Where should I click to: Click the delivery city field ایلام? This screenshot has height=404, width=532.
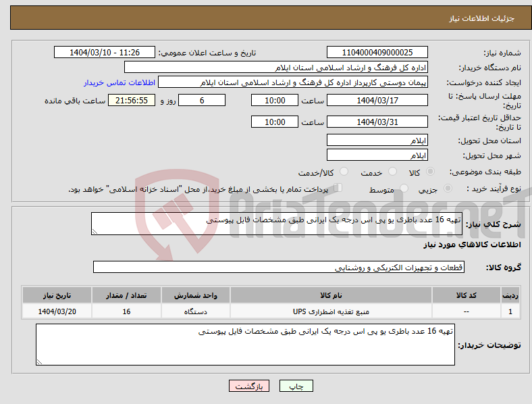[x=377, y=155]
